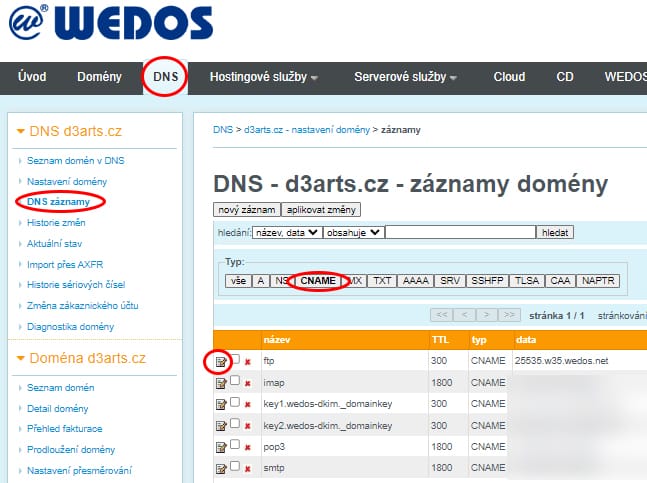Check the imap record checkbox

[x=235, y=380]
